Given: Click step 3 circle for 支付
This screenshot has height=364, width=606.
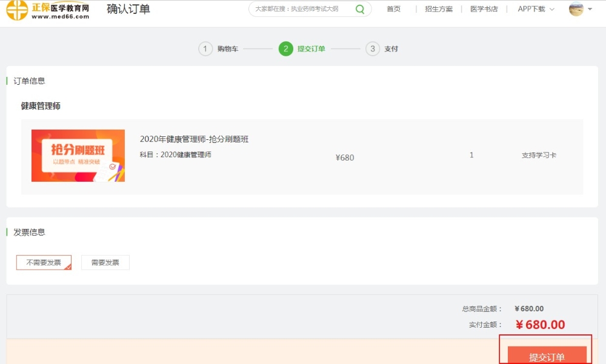Looking at the screenshot, I should 373,49.
